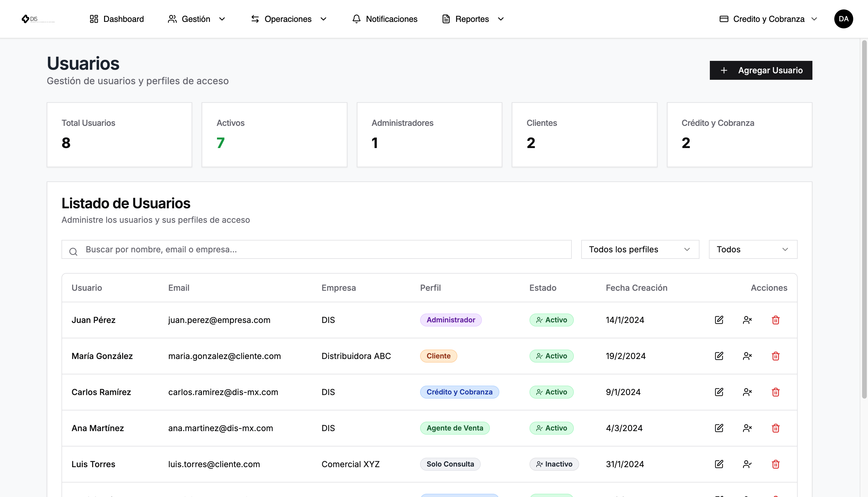The image size is (868, 497).
Task: Delete Juan Pérez with the trash icon
Action: pyautogui.click(x=775, y=320)
